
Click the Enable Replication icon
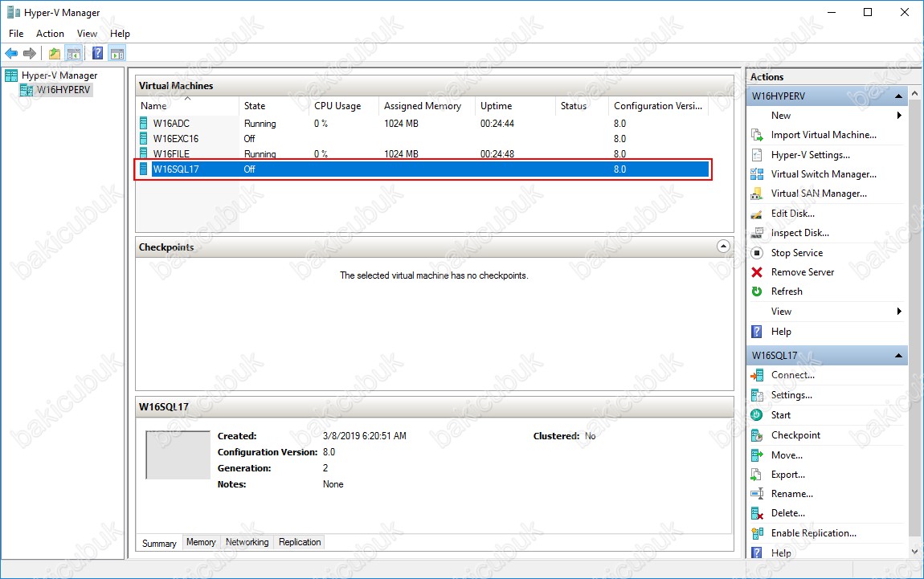pos(757,534)
